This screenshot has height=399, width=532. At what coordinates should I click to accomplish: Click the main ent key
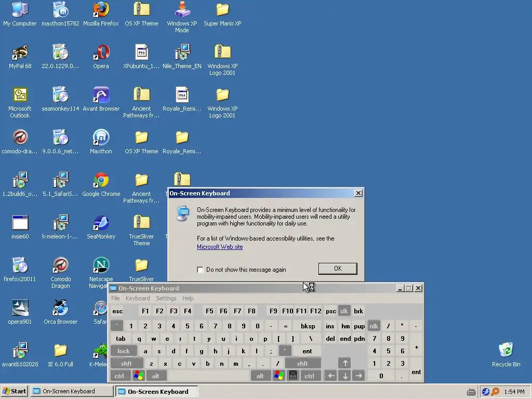tap(307, 351)
